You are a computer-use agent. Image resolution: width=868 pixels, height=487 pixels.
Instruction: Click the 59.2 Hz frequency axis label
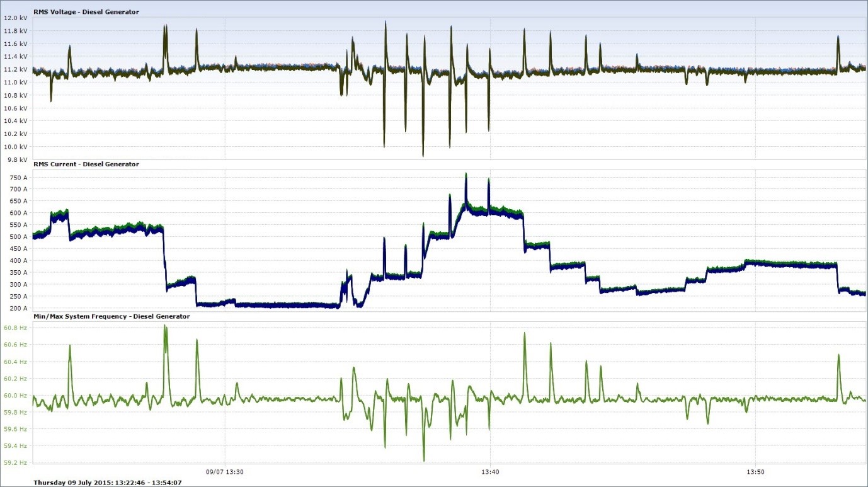tap(16, 462)
